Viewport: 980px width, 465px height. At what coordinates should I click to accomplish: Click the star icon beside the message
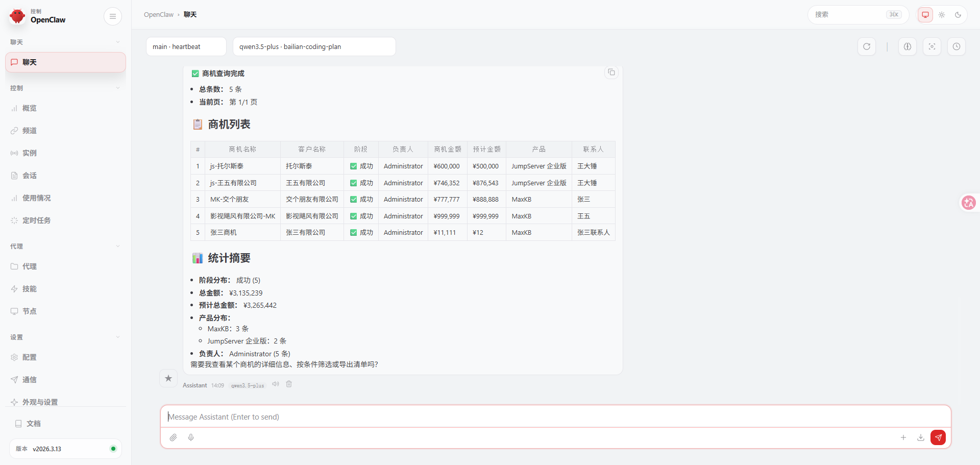pos(168,378)
